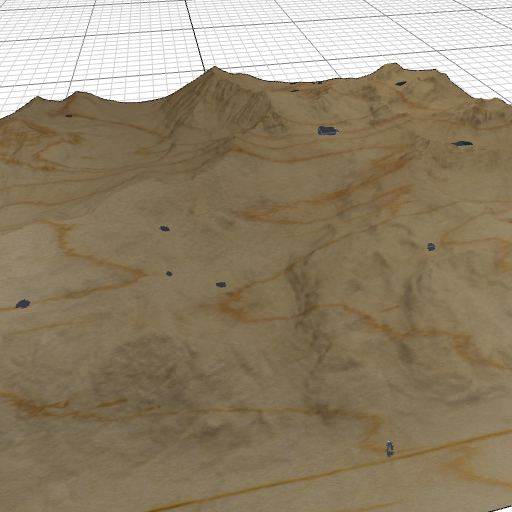
Task: Select the dark blue patch at the far left terrain edge
Action: pyautogui.click(x=23, y=304)
